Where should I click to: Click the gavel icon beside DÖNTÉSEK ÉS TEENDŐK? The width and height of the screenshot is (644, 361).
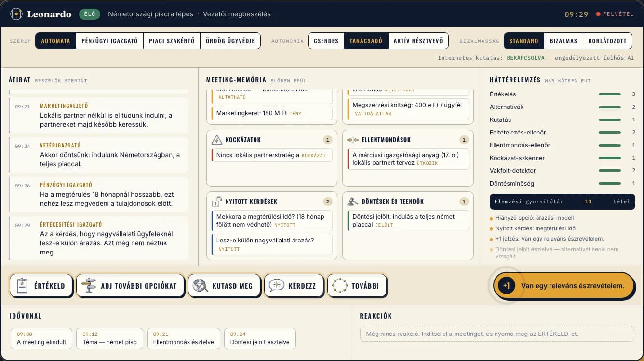[x=353, y=201]
